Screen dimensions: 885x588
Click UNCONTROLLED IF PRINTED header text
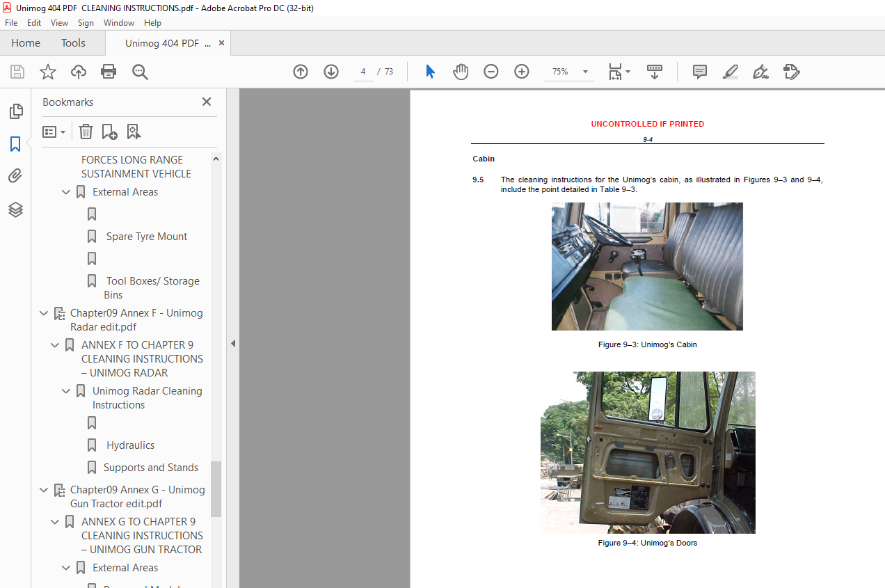[x=648, y=124]
